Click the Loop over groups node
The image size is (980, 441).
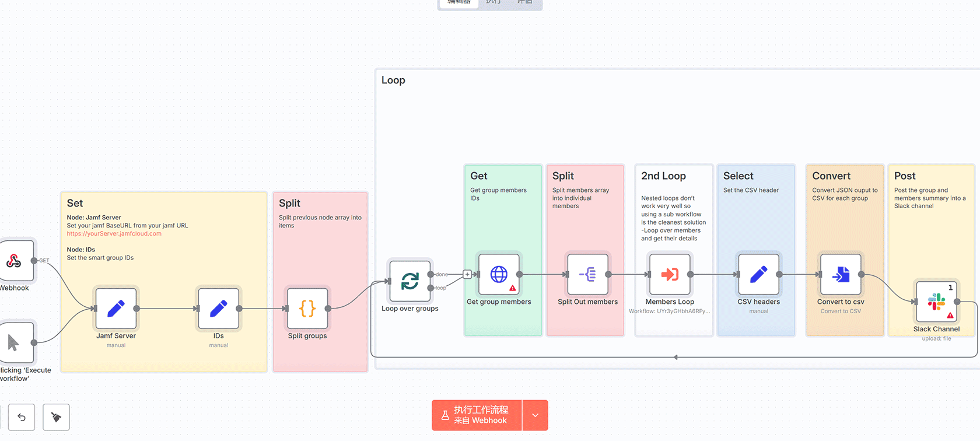410,281
